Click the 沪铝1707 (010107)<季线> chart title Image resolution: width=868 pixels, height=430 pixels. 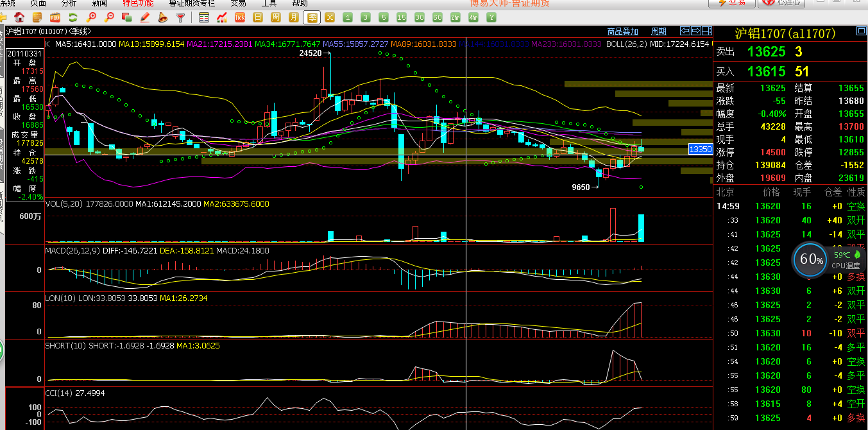coord(49,31)
